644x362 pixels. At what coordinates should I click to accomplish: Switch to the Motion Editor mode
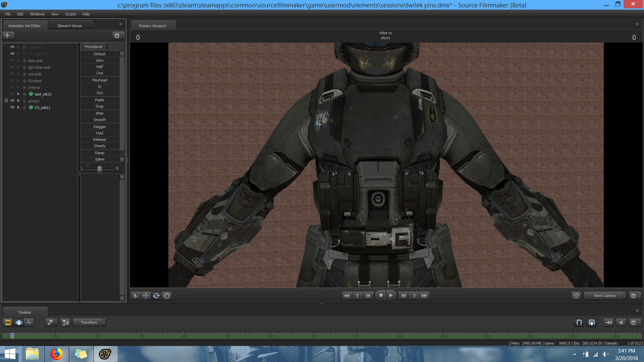(x=19, y=322)
